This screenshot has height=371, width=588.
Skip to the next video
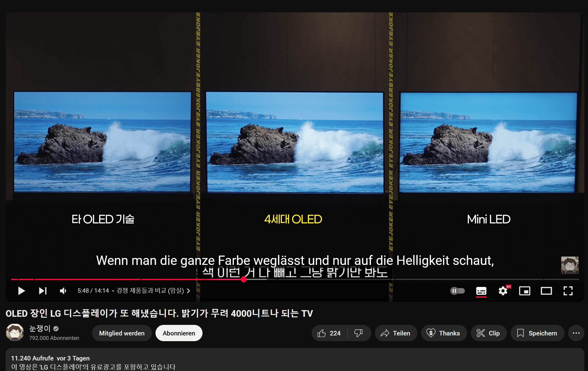(43, 291)
